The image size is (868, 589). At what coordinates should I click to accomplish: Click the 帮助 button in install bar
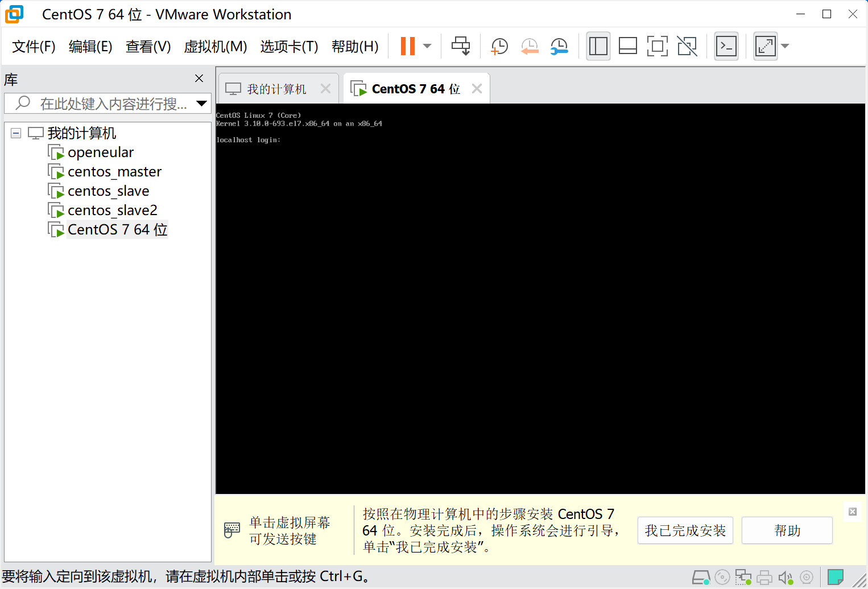[787, 530]
